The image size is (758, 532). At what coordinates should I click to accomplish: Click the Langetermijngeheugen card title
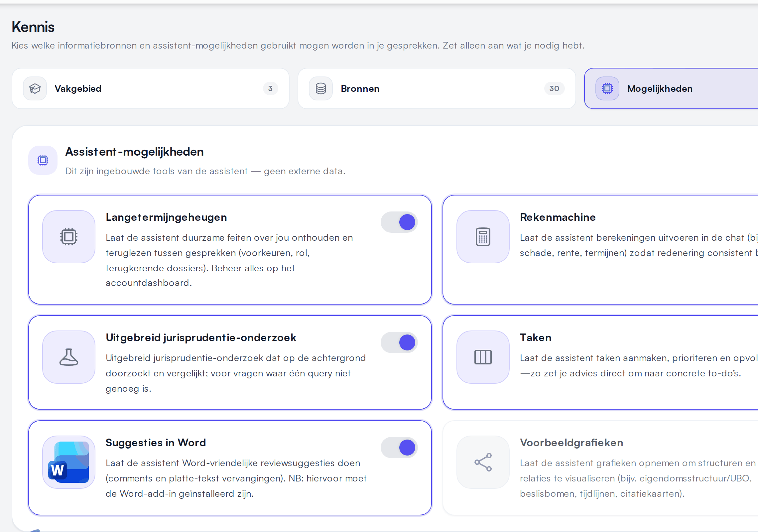point(167,217)
